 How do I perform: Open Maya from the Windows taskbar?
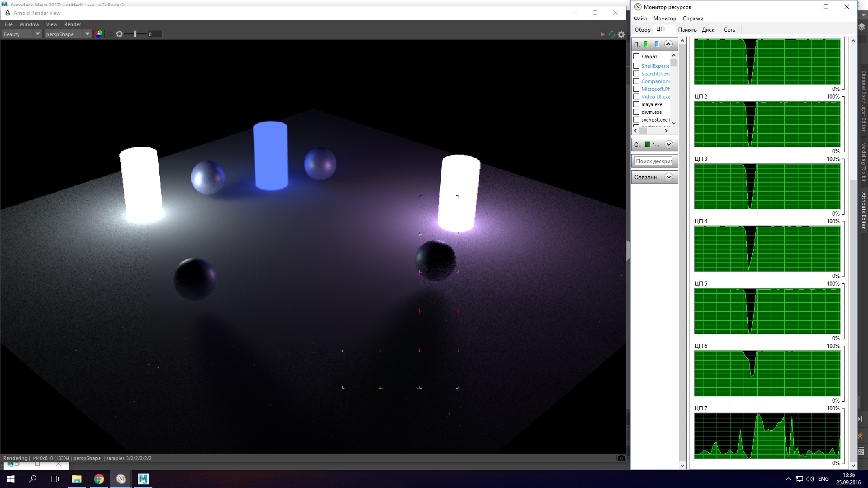(143, 479)
